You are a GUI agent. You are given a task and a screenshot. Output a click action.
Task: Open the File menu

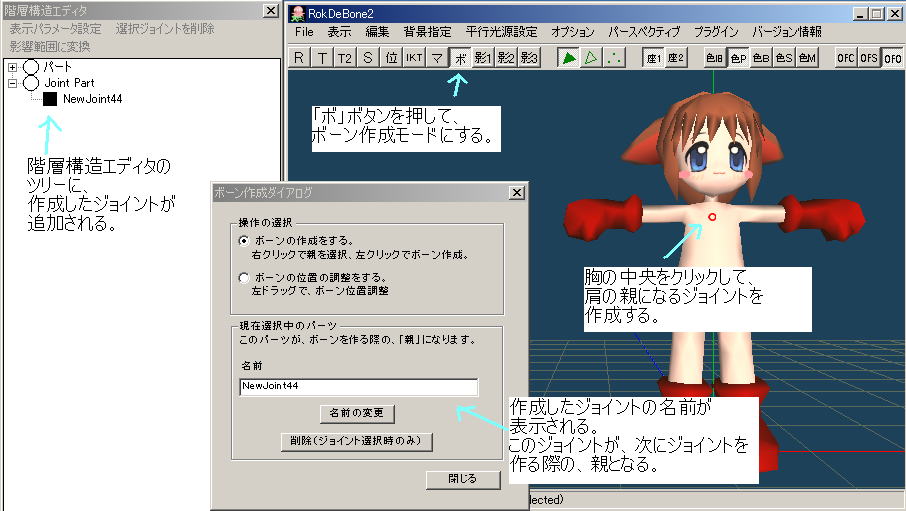304,32
